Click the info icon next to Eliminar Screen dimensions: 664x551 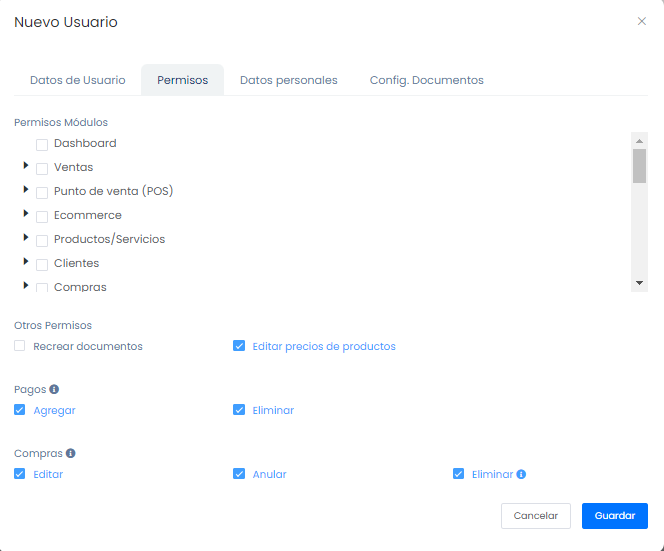tap(521, 474)
